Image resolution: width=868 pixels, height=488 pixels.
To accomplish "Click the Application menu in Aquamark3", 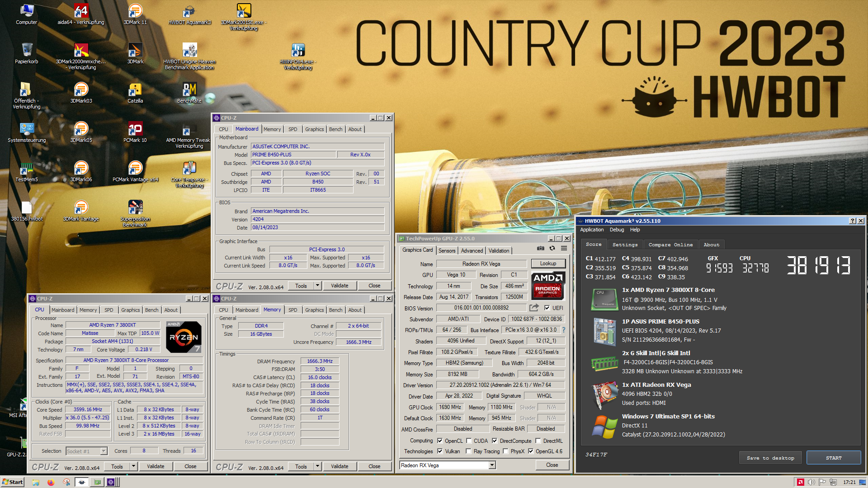I will coord(592,230).
